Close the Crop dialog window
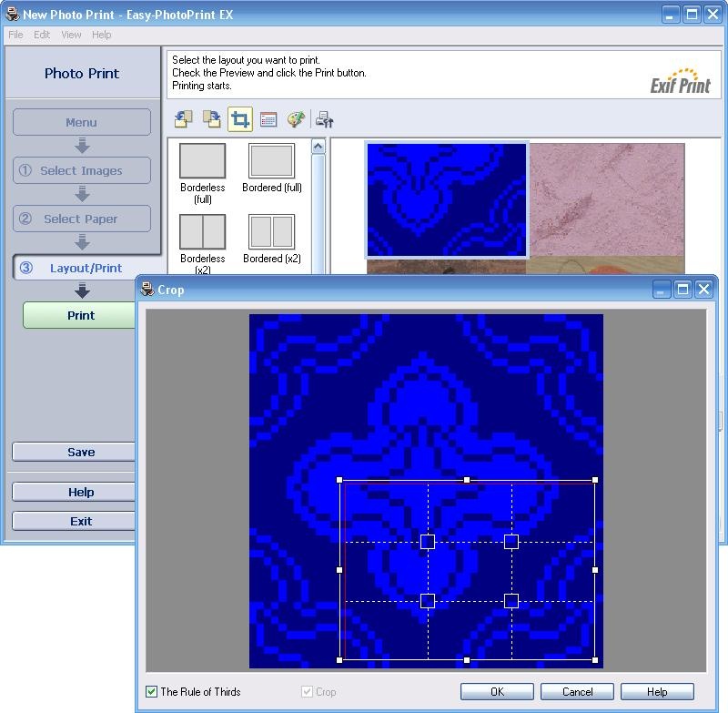The image size is (728, 713). pos(703,290)
